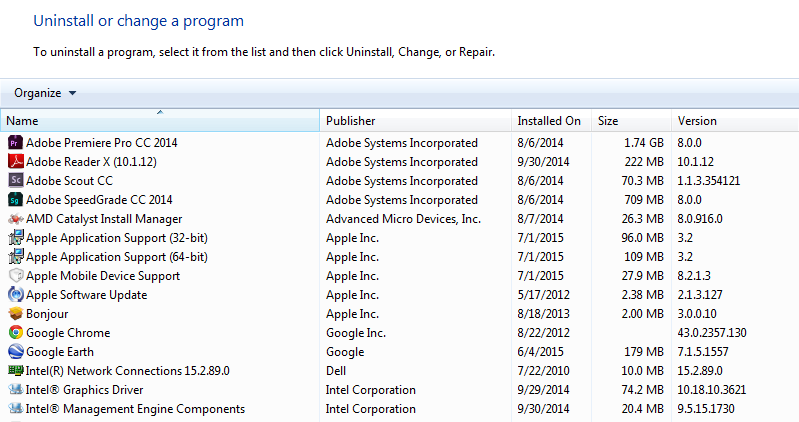Click the Adobe Premiere Pro CC 2014 icon
The width and height of the screenshot is (799, 422).
point(16,143)
